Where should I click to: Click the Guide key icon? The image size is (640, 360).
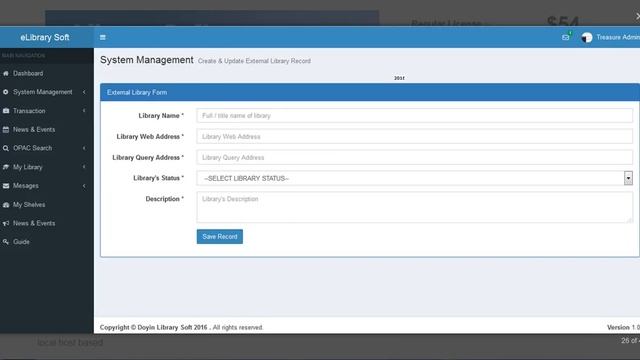6,242
